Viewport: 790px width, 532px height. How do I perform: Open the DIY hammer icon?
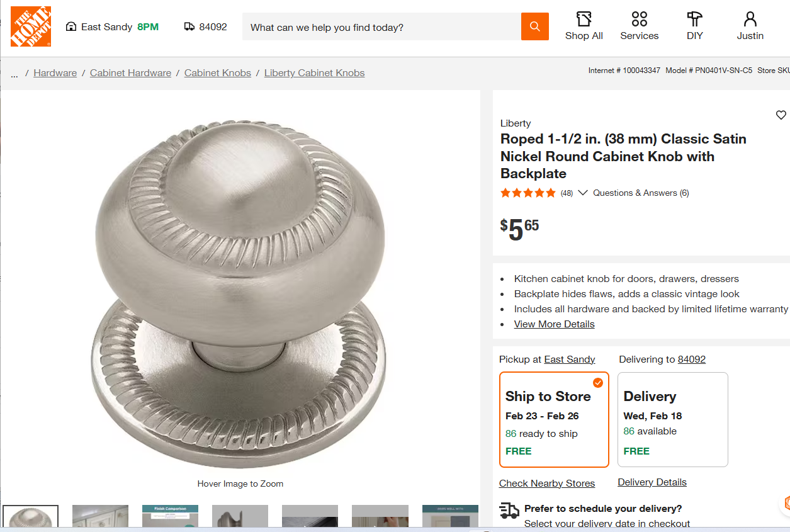click(x=694, y=20)
